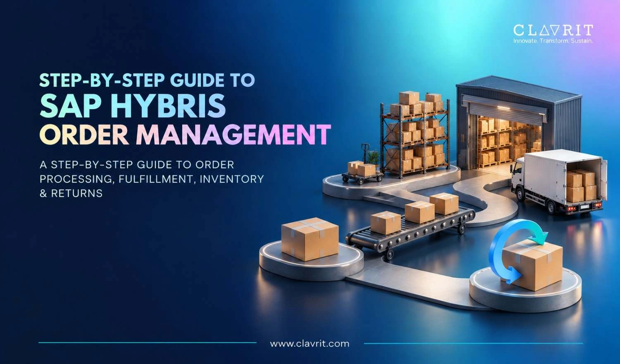This screenshot has height=364, width=620.
Task: Click the "PROCESSING, FULFILLMENT, INVENTORY" line
Action: click(152, 179)
